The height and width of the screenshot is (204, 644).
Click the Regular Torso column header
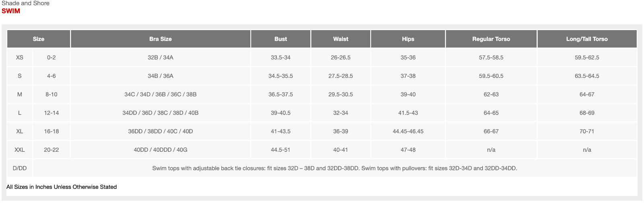coord(491,39)
